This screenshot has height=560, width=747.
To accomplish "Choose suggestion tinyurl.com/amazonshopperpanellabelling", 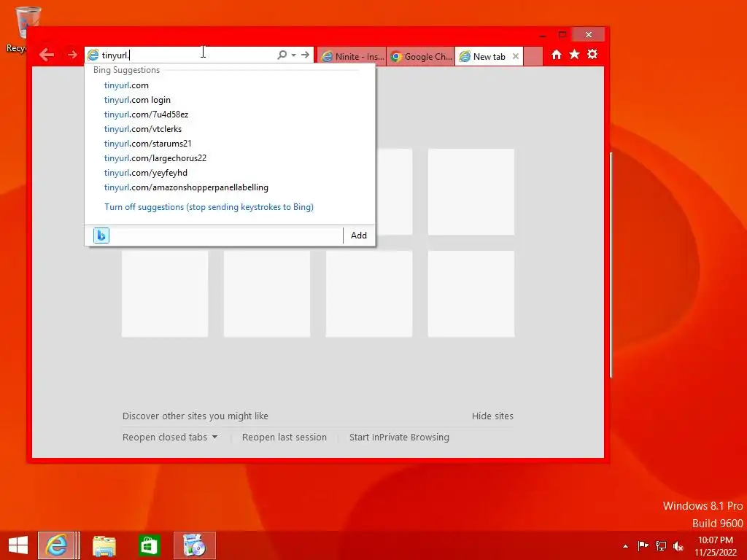I will (186, 187).
